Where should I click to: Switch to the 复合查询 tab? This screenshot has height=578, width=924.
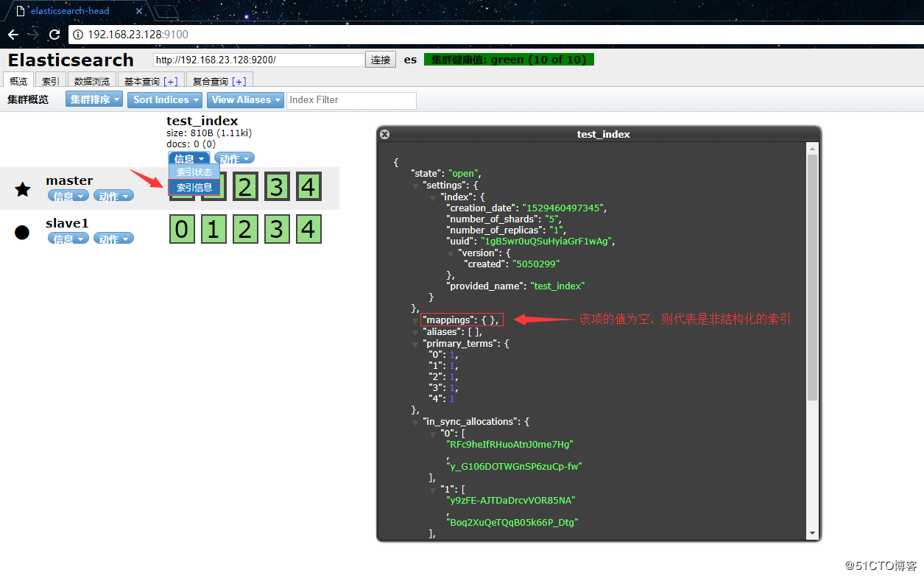219,81
